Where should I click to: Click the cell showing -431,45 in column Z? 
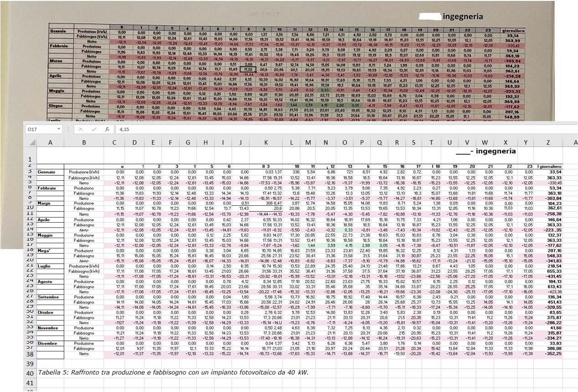tap(547, 276)
